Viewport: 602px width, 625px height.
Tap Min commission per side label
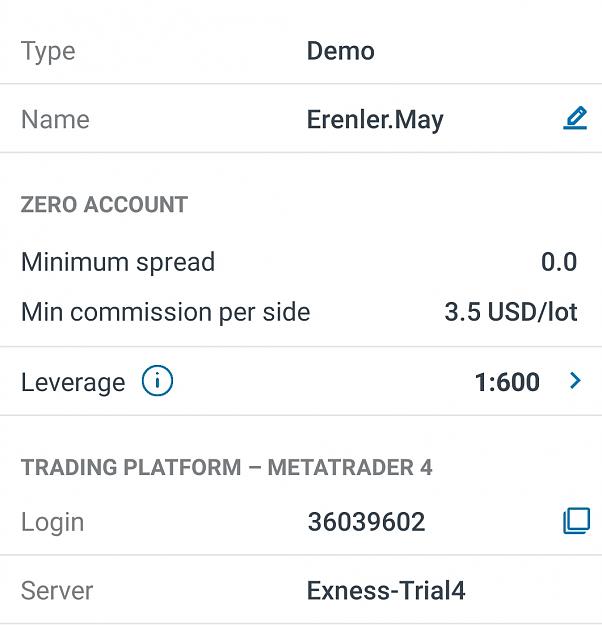pos(165,312)
